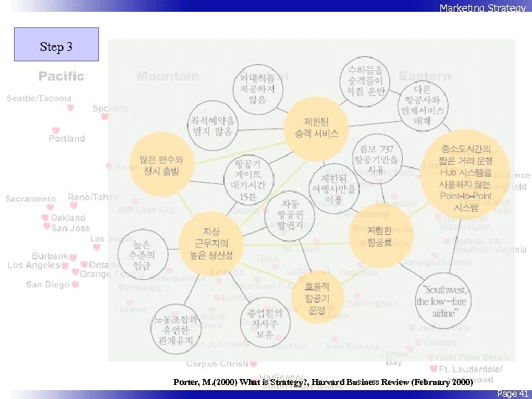Click the heart marker beside West Palm Beach
The image size is (532, 399).
(x=430, y=358)
